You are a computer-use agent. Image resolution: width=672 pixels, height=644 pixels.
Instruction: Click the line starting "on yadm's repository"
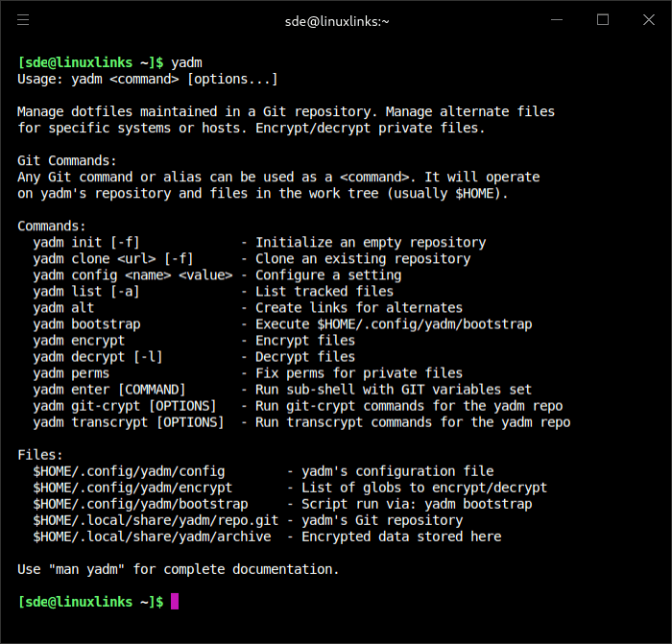click(263, 193)
